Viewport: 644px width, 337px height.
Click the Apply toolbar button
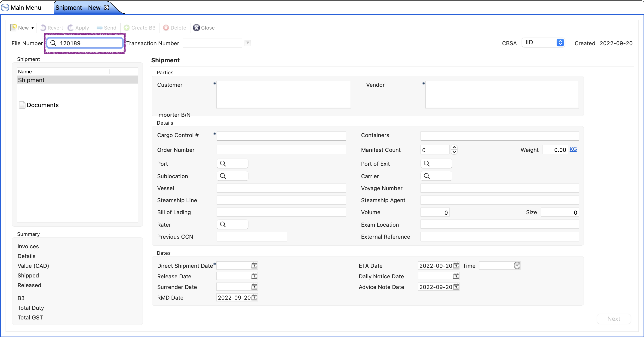(x=79, y=28)
